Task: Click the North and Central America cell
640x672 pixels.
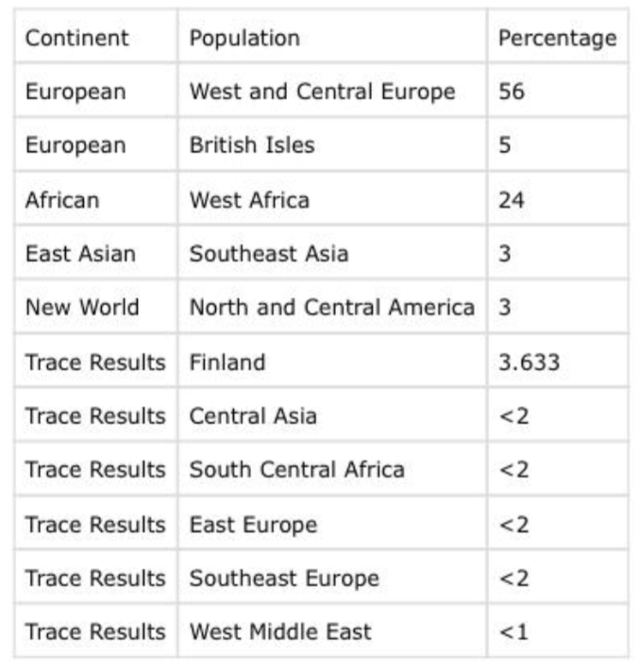Action: (332, 308)
